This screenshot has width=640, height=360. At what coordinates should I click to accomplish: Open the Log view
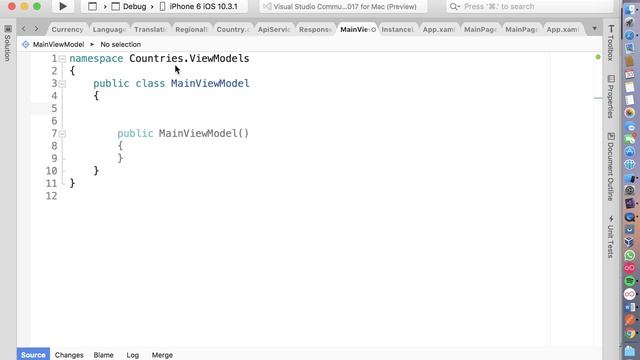tap(132, 355)
